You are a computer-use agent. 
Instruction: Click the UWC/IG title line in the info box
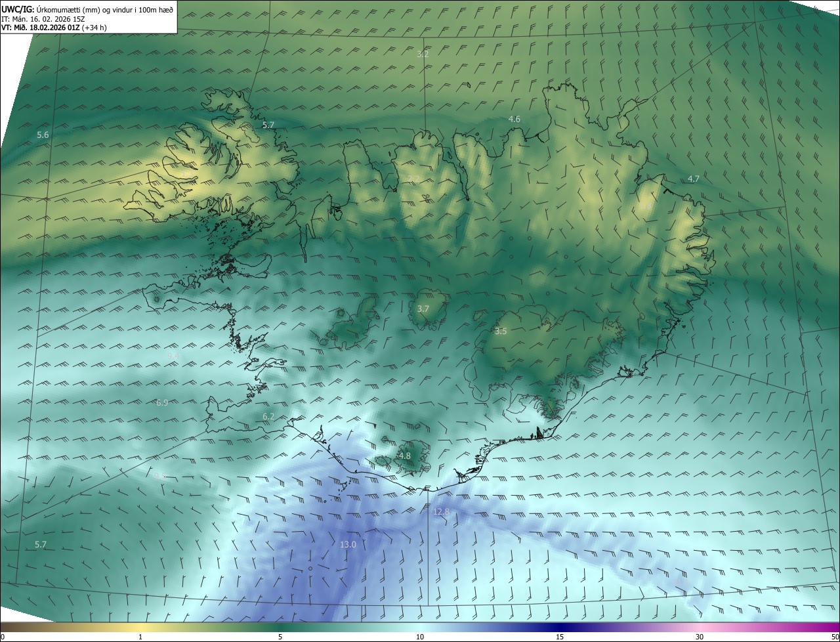pos(87,9)
